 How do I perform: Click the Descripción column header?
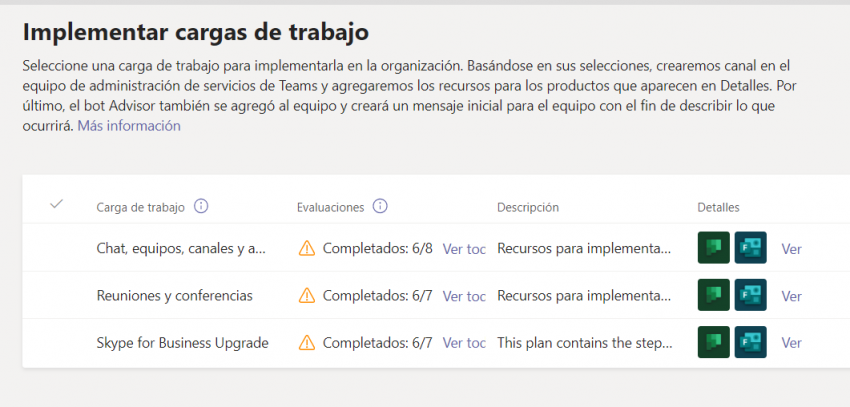(x=528, y=207)
